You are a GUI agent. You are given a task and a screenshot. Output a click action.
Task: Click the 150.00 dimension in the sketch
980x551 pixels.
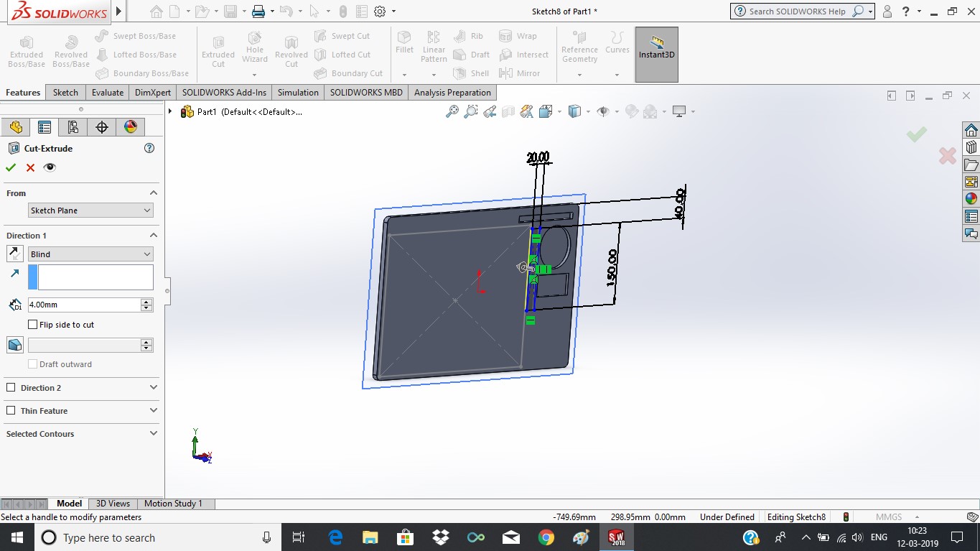[612, 268]
